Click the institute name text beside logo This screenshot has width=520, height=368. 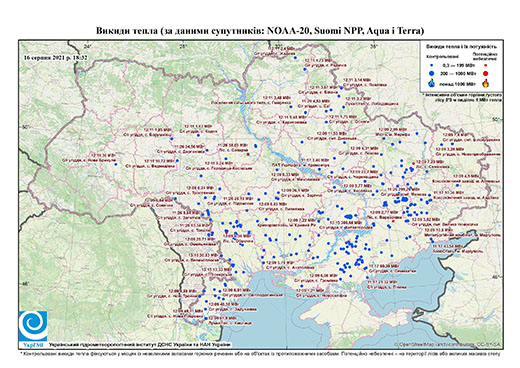tap(140, 345)
